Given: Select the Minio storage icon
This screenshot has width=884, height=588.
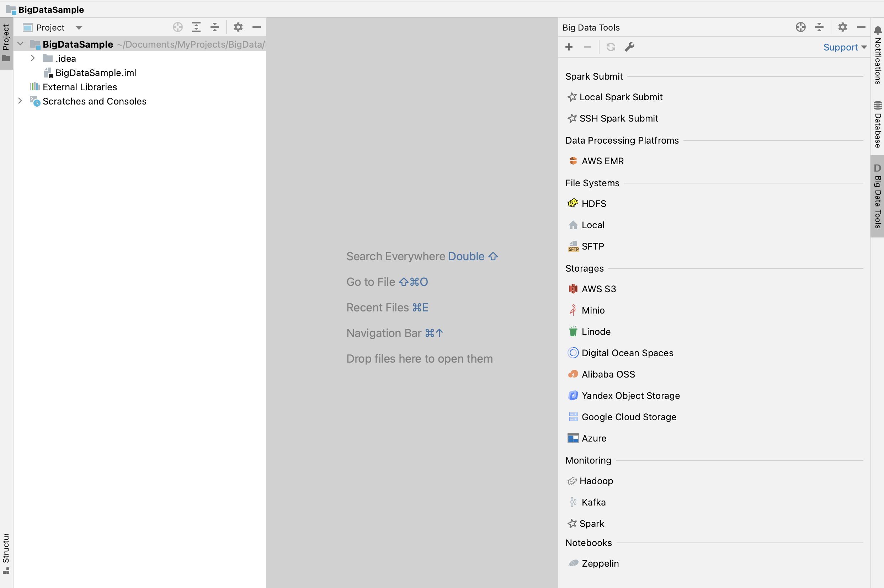Looking at the screenshot, I should (x=572, y=310).
